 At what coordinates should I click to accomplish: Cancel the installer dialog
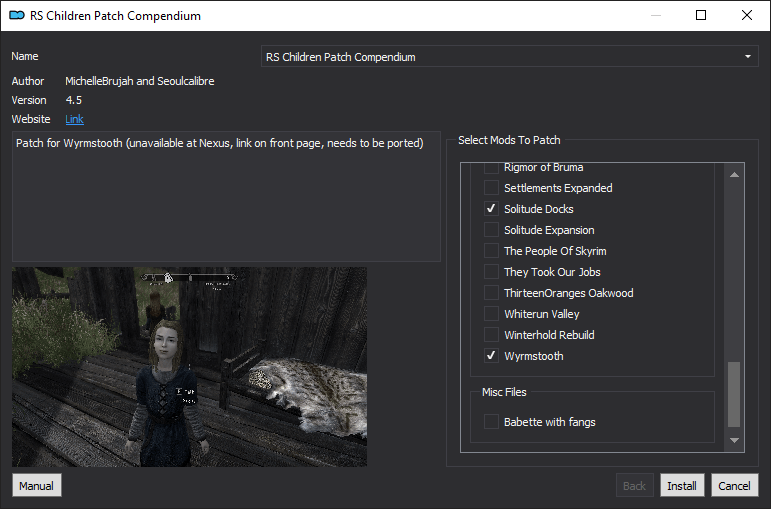(735, 486)
